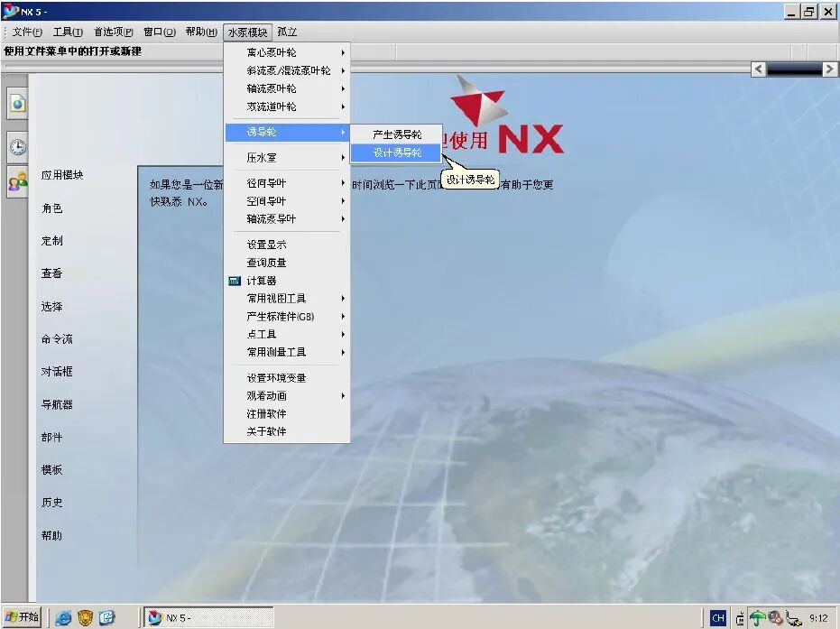The width and height of the screenshot is (840, 629).
Task: Click the third quick launch icon
Action: pos(106,618)
